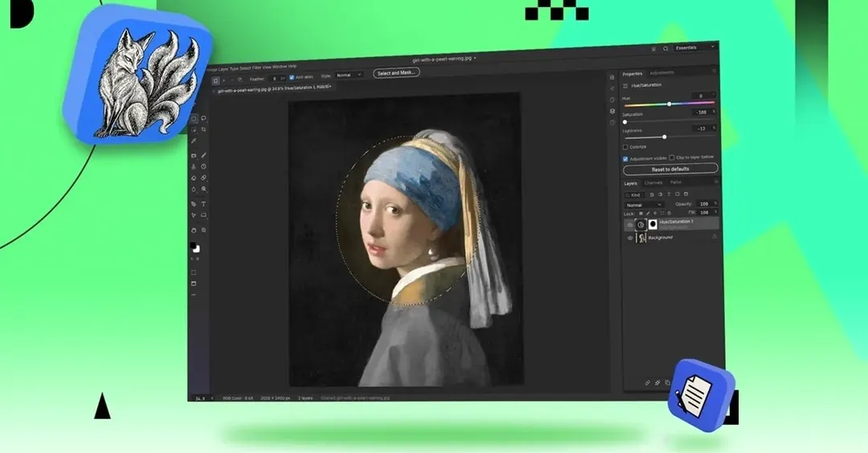The width and height of the screenshot is (868, 453).
Task: Select the Hand tool
Action: coord(194,230)
